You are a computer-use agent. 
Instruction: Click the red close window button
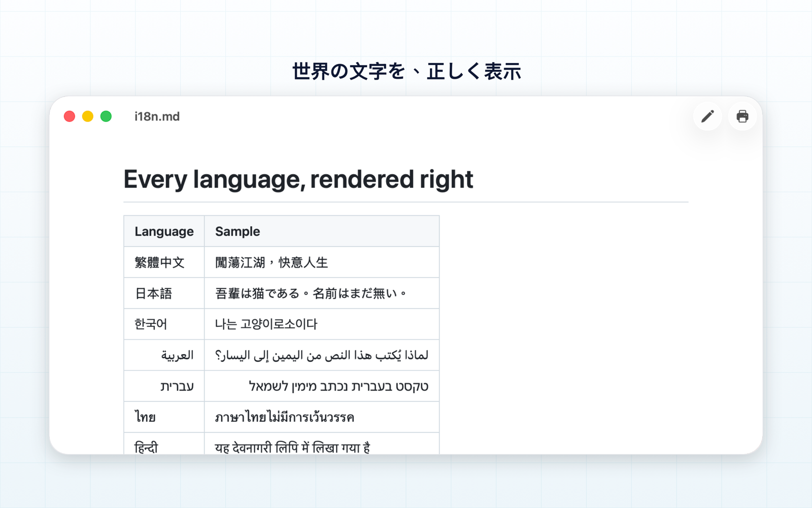[70, 116]
